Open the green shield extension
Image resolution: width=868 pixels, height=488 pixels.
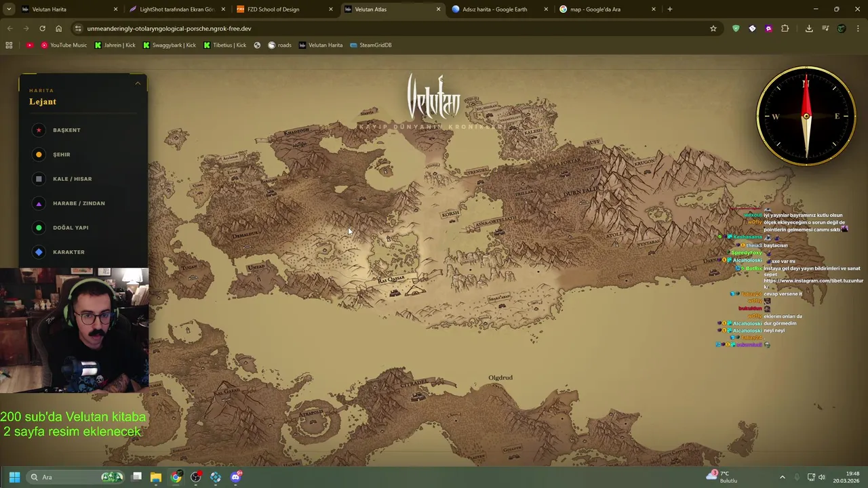point(736,28)
